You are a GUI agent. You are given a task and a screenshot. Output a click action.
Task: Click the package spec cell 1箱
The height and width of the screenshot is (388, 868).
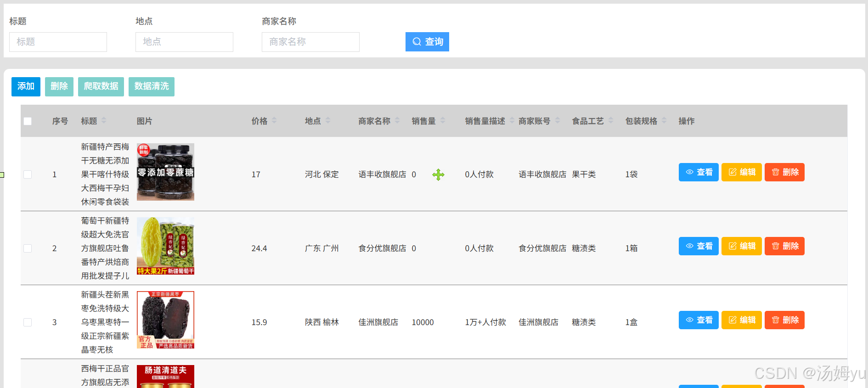click(631, 248)
